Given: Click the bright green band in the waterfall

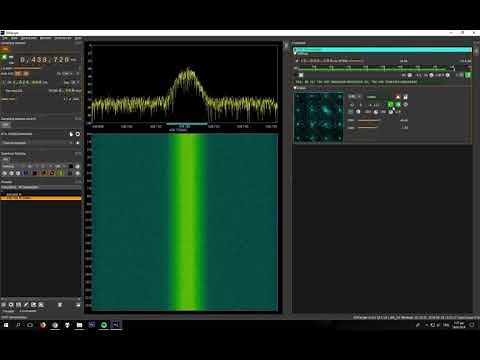Looking at the screenshot, I should 187,222.
